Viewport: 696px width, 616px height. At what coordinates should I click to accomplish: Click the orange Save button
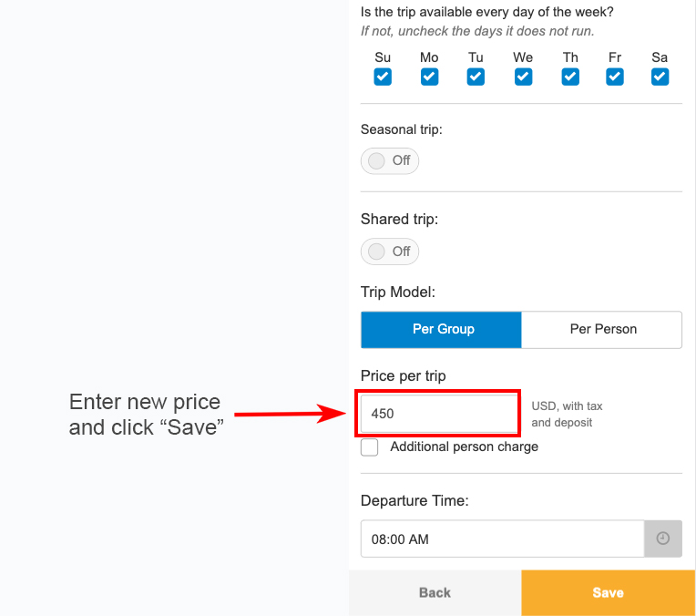point(608,592)
